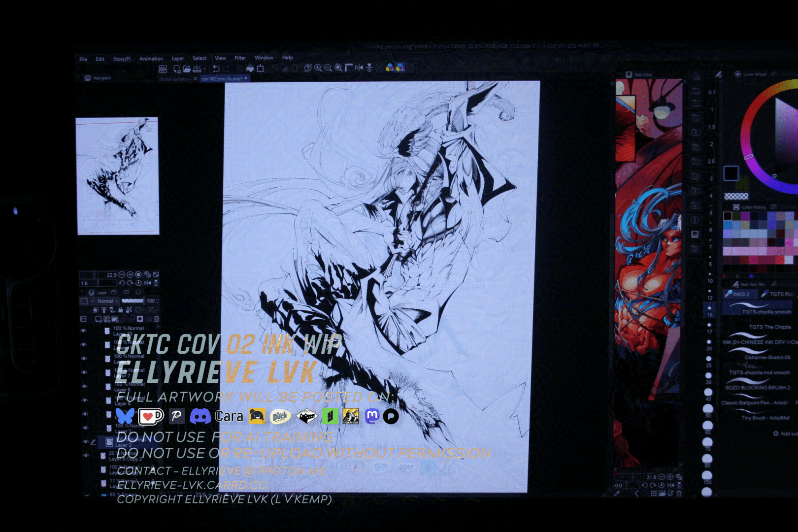Open the File menu
798x532 pixels.
pyautogui.click(x=83, y=59)
